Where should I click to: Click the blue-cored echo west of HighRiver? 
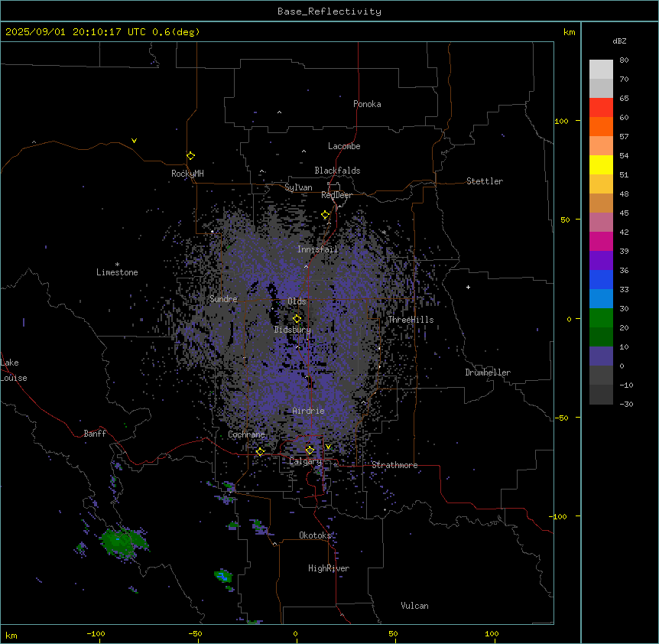point(224,577)
